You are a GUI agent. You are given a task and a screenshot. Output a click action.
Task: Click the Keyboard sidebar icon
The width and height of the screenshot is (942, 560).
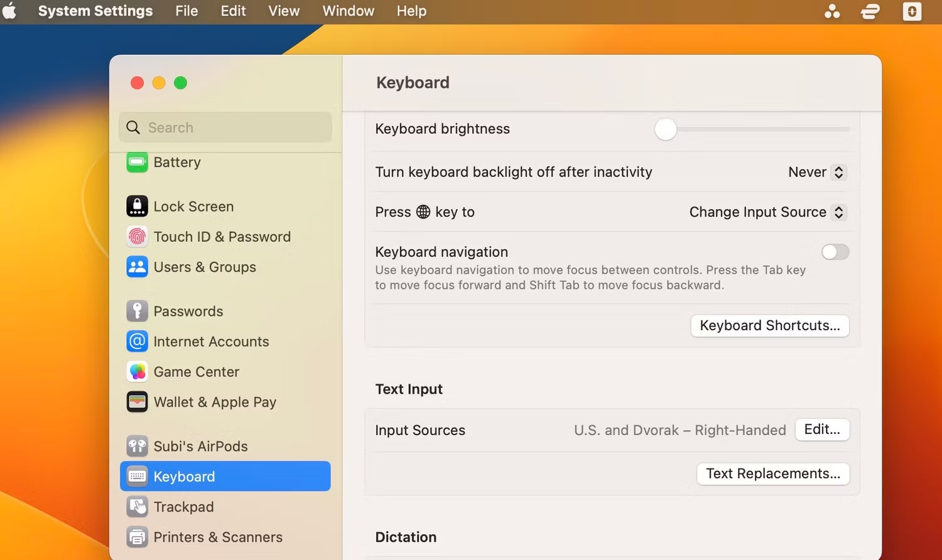pos(137,477)
